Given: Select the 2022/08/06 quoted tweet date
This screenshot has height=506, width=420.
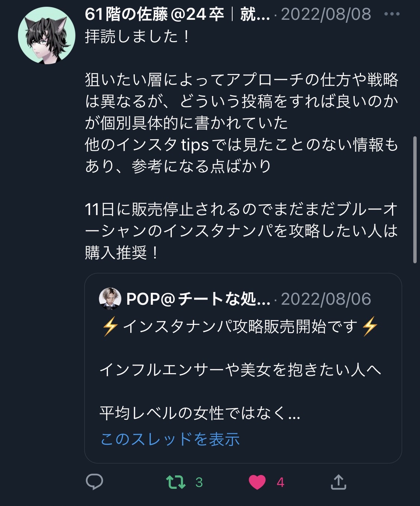Looking at the screenshot, I should pyautogui.click(x=326, y=299).
